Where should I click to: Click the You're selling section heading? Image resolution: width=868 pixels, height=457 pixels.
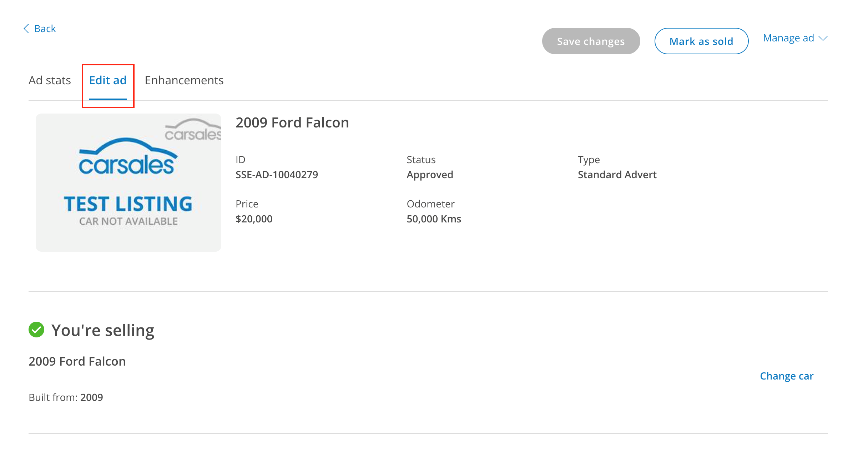[x=103, y=330]
